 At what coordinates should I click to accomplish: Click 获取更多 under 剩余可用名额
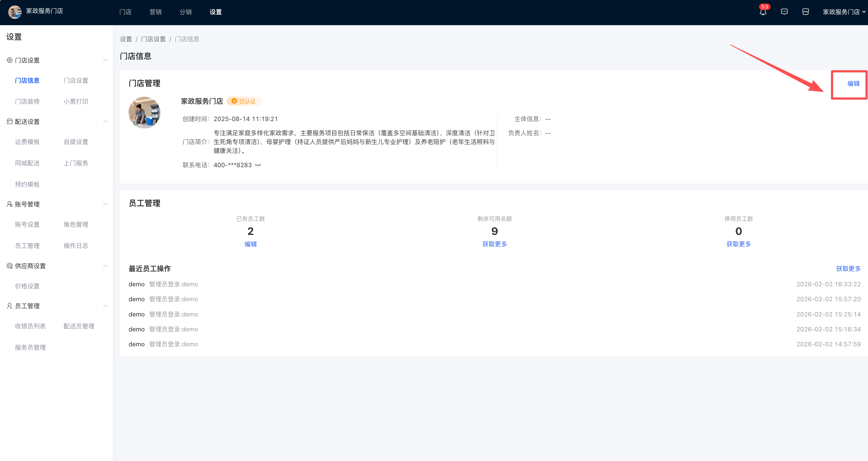(494, 244)
